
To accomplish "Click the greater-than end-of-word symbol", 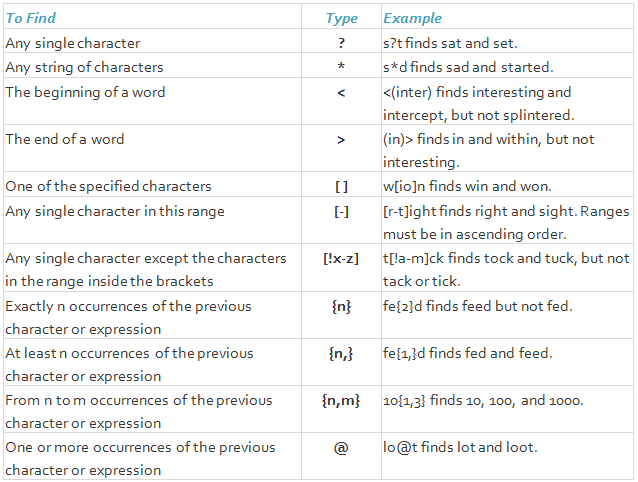I will click(341, 140).
